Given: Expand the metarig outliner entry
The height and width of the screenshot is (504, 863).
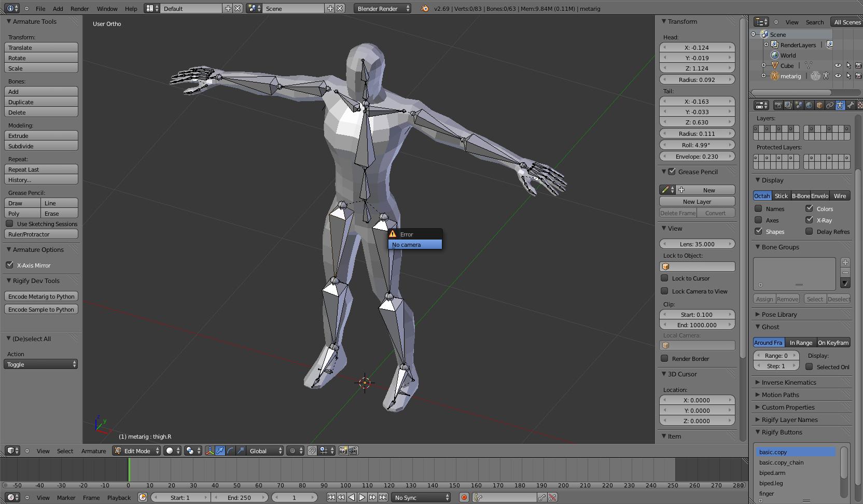Looking at the screenshot, I should pos(763,76).
